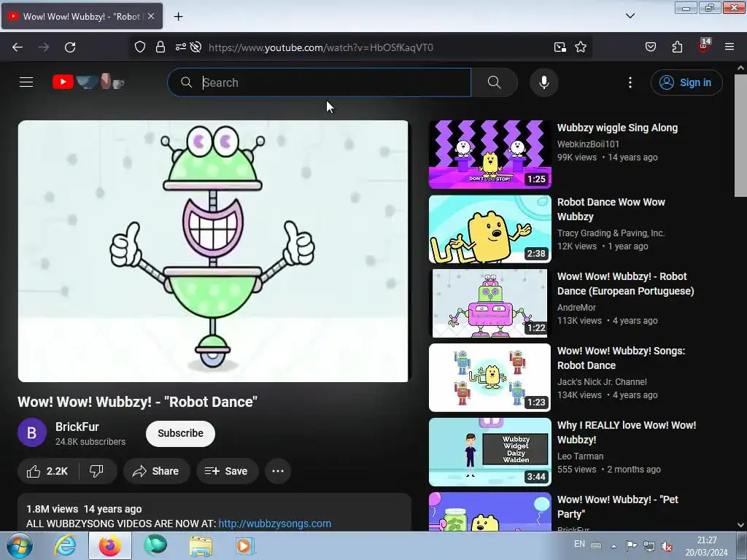Open the Pocket save icon
Viewport: 747px width, 560px height.
click(x=650, y=47)
